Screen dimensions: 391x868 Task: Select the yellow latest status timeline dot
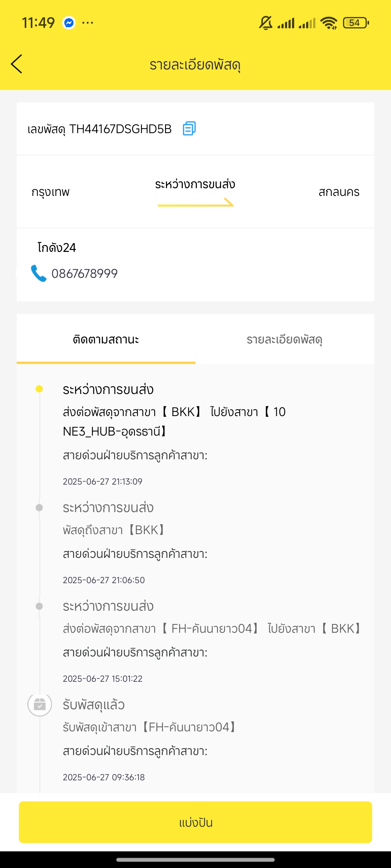click(39, 389)
